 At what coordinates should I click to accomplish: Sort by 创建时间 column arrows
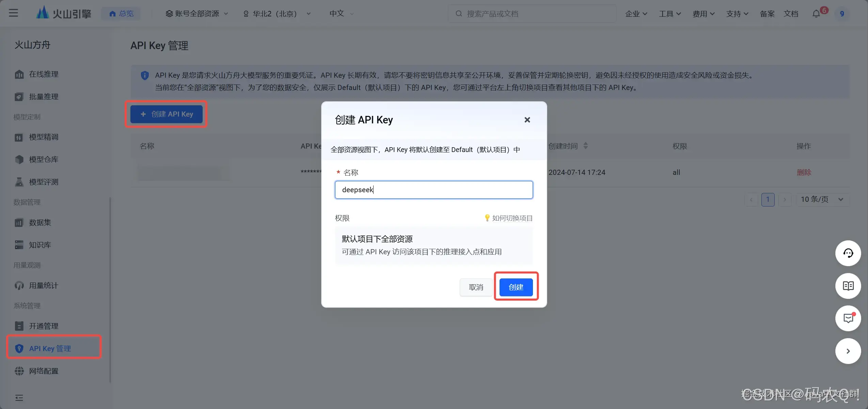tap(585, 146)
